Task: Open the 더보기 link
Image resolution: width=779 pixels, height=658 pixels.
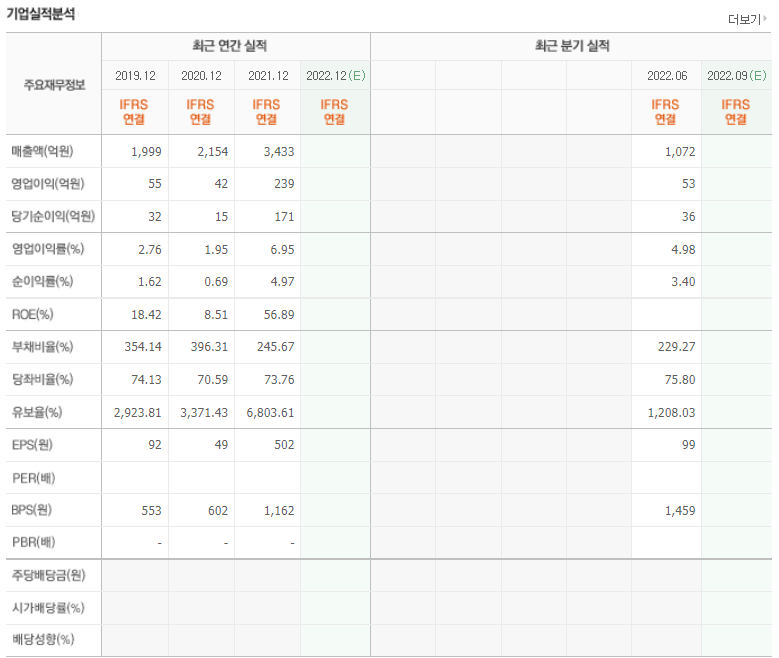Action: click(x=747, y=19)
